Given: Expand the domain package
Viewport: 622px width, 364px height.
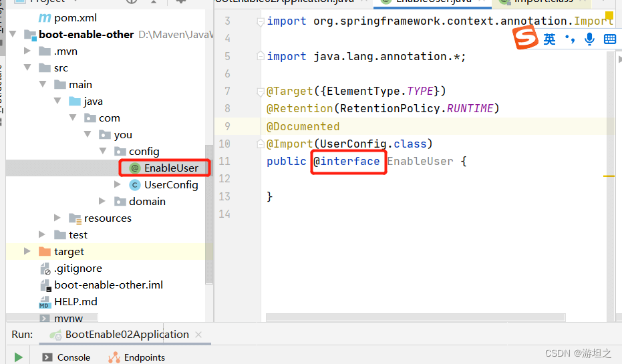Looking at the screenshot, I should tap(102, 200).
